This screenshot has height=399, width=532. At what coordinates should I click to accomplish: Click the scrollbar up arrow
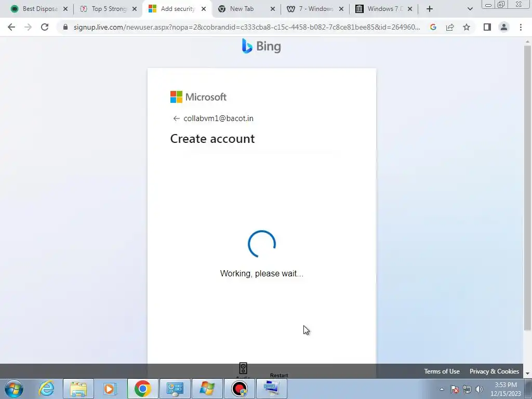click(528, 41)
